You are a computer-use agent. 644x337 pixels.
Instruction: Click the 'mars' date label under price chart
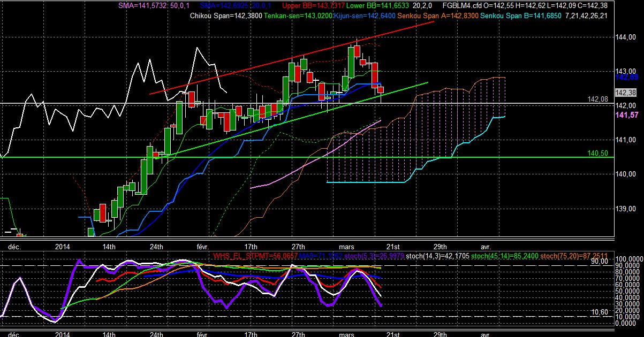click(347, 247)
